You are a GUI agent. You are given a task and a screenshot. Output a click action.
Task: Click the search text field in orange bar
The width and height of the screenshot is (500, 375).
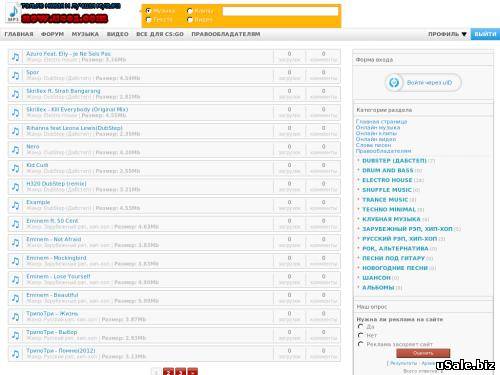click(x=280, y=11)
